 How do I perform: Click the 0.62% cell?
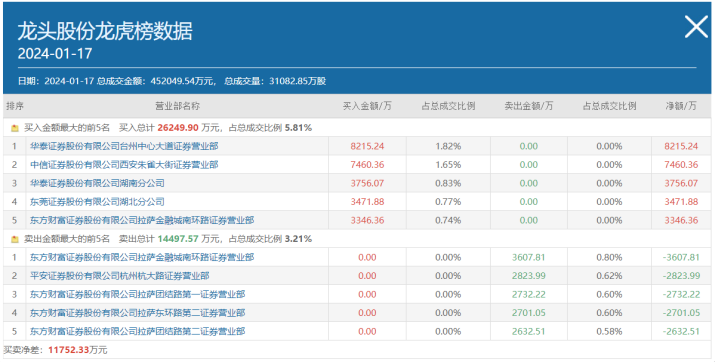[609, 276]
